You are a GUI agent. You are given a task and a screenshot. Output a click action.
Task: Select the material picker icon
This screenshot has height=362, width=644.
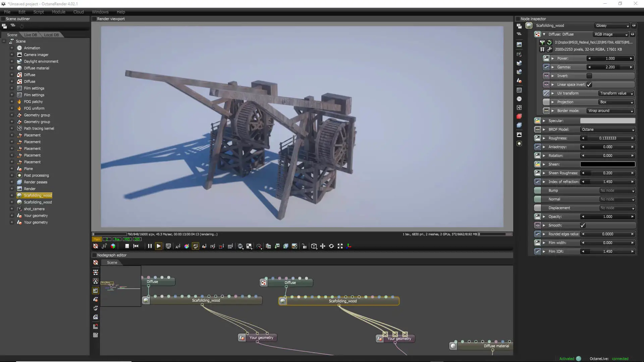[195, 246]
